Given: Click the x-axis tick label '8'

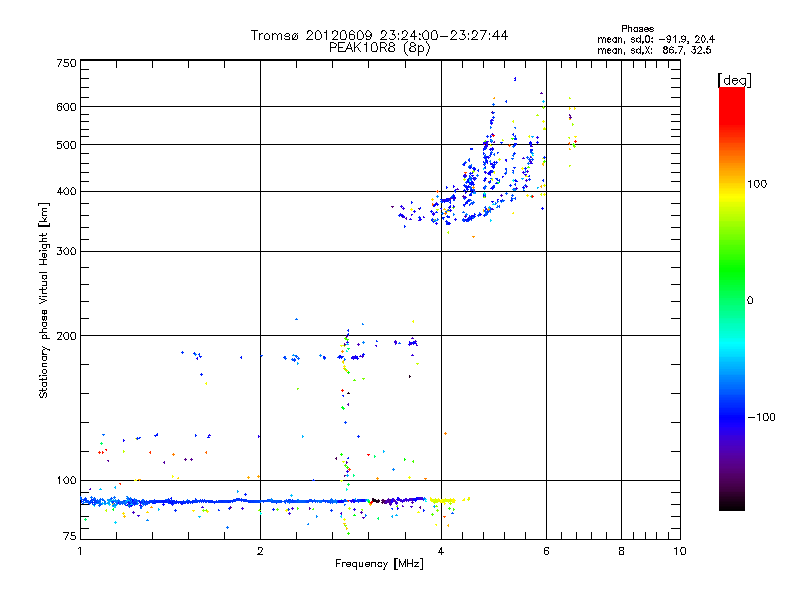Looking at the screenshot, I should [x=621, y=551].
